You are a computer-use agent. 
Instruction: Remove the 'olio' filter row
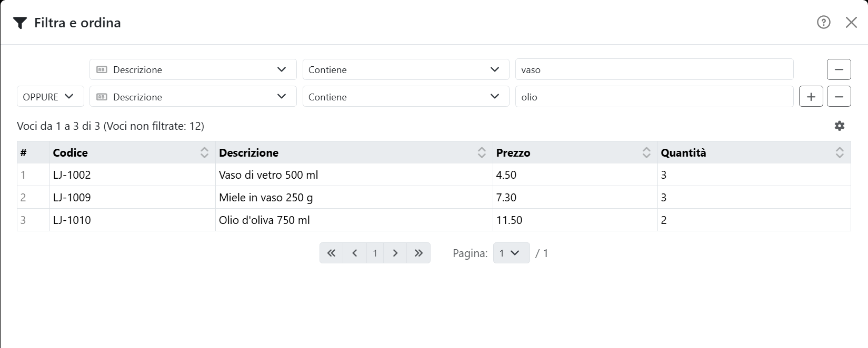click(x=839, y=97)
